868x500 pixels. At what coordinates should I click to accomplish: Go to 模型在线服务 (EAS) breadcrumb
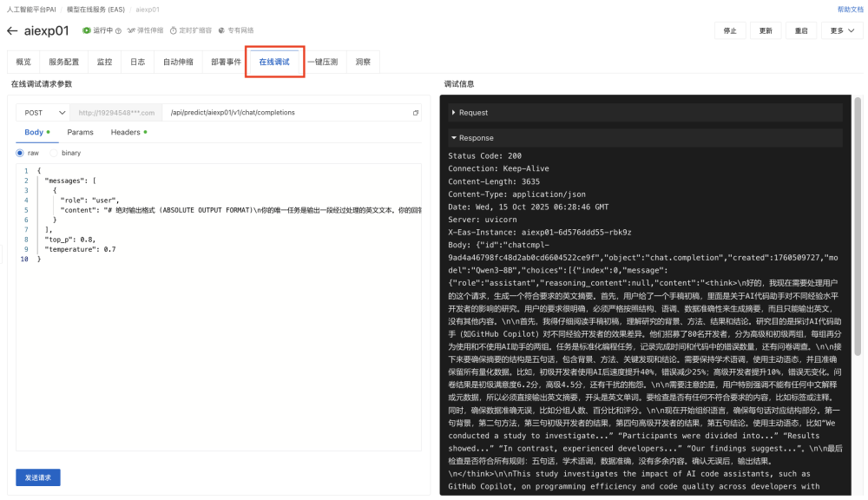coord(95,10)
